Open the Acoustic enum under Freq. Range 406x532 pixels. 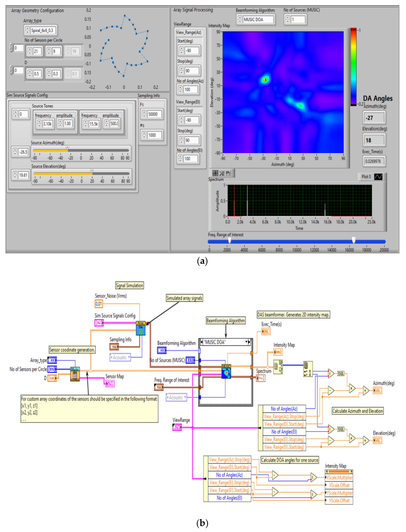coord(185,397)
